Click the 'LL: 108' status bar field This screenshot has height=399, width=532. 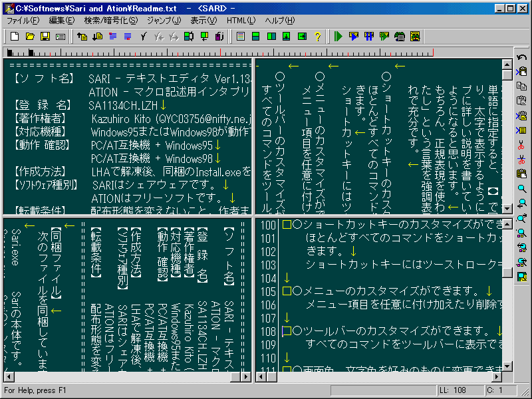point(461,390)
